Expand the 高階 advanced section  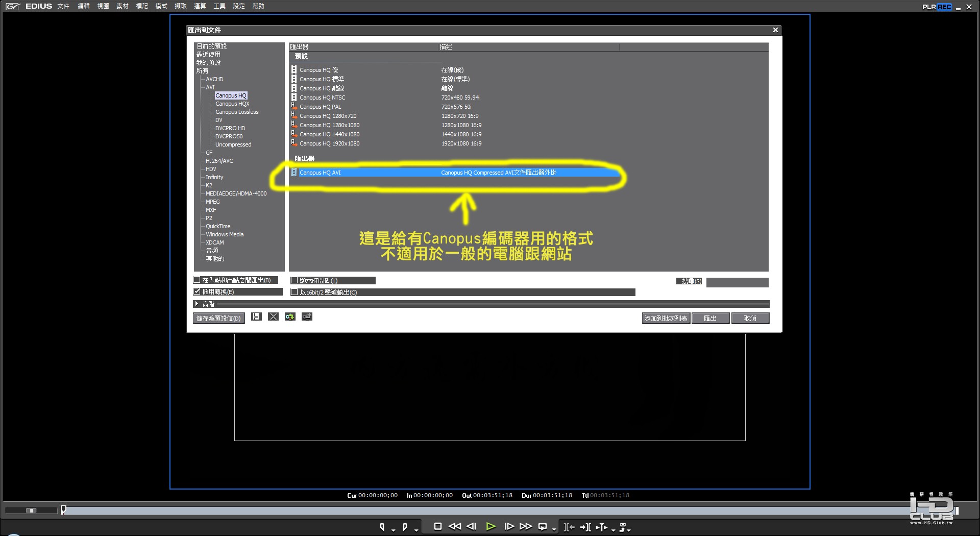pos(197,304)
